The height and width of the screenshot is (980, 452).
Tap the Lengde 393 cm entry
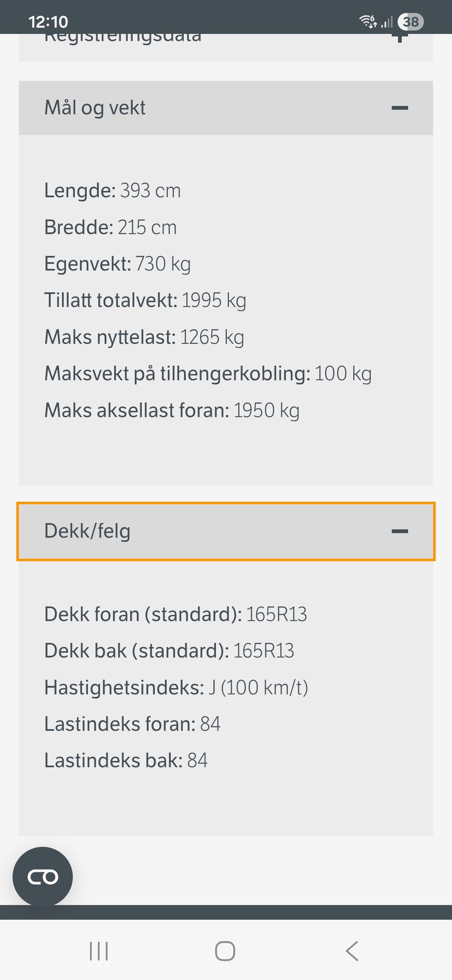click(x=112, y=191)
